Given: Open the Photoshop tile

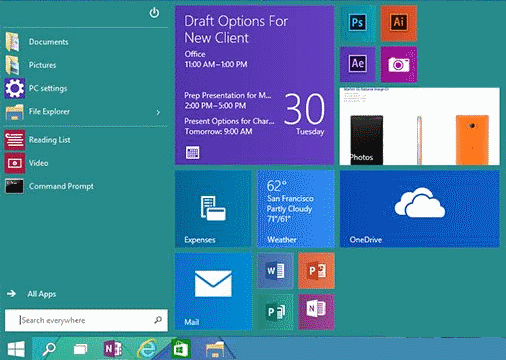Looking at the screenshot, I should 358,23.
